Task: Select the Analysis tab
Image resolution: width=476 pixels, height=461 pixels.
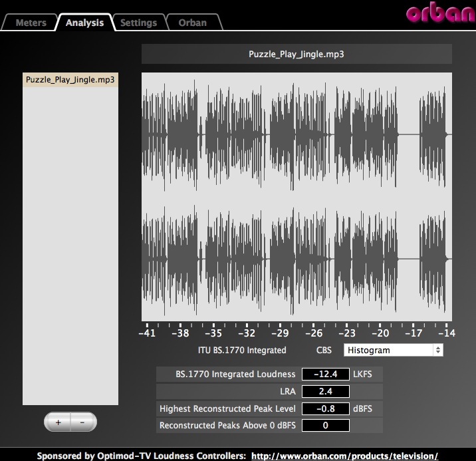Action: pyautogui.click(x=84, y=23)
